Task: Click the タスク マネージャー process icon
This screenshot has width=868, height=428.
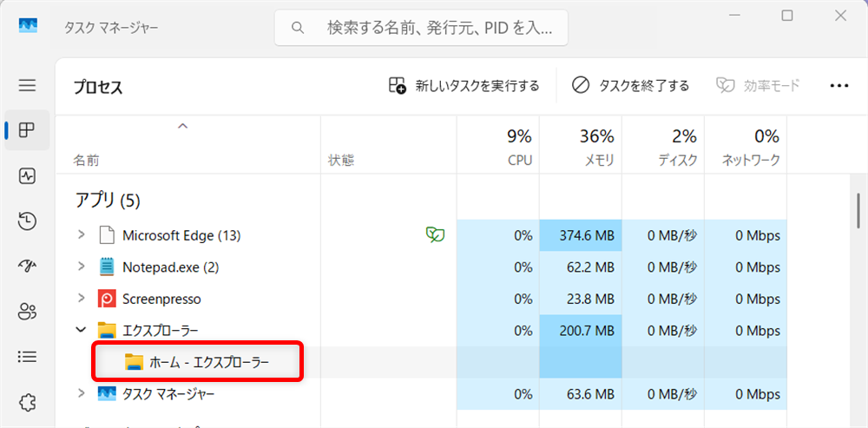Action: 106,393
